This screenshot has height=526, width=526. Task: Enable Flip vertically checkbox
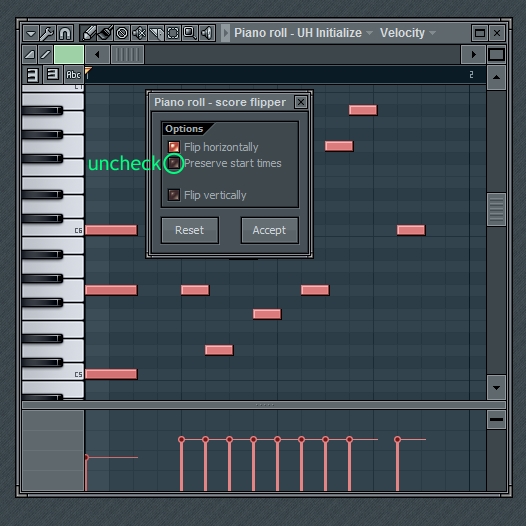174,195
